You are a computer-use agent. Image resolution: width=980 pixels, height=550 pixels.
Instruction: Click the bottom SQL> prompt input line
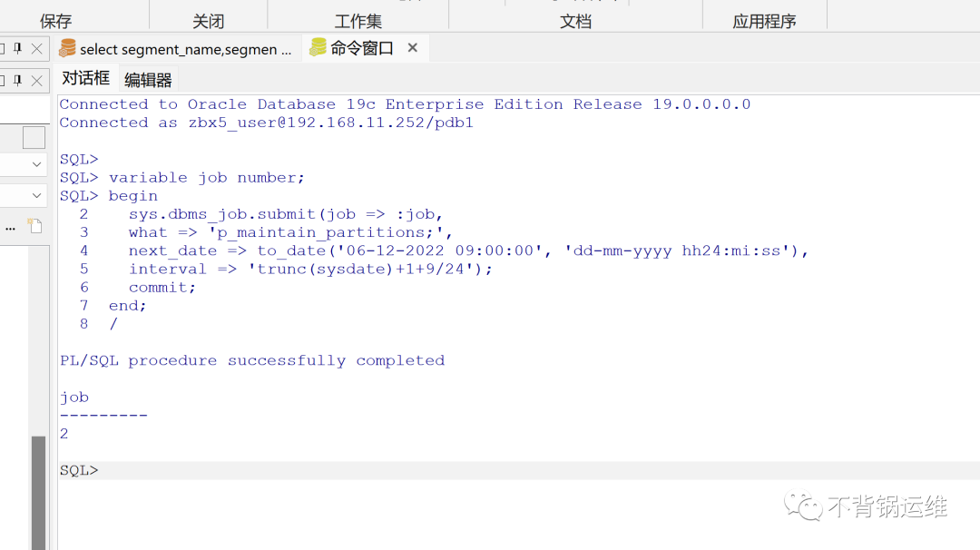point(519,471)
